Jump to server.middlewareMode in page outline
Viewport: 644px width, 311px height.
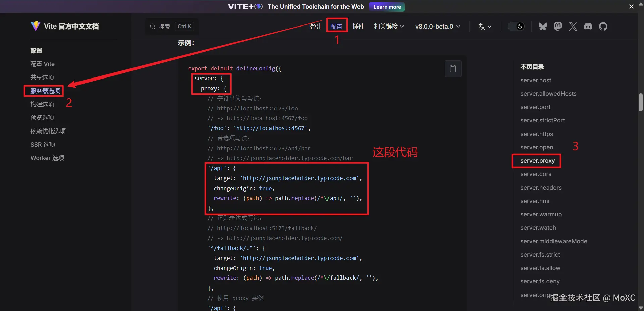point(554,241)
